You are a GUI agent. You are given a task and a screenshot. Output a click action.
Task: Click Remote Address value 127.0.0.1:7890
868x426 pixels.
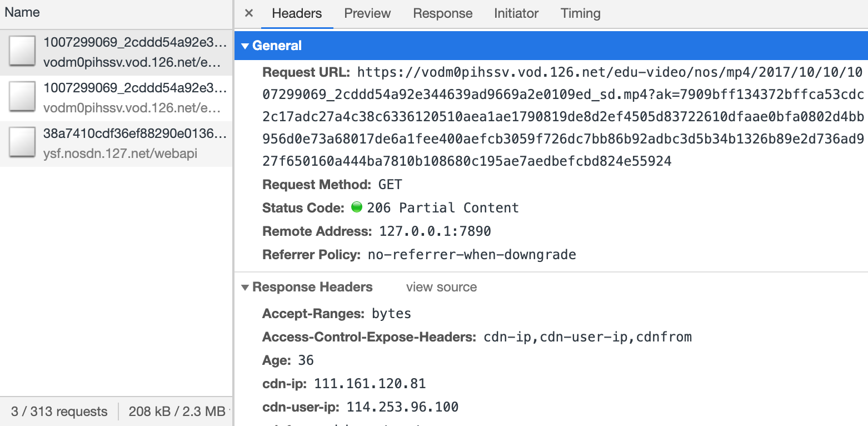(x=435, y=231)
